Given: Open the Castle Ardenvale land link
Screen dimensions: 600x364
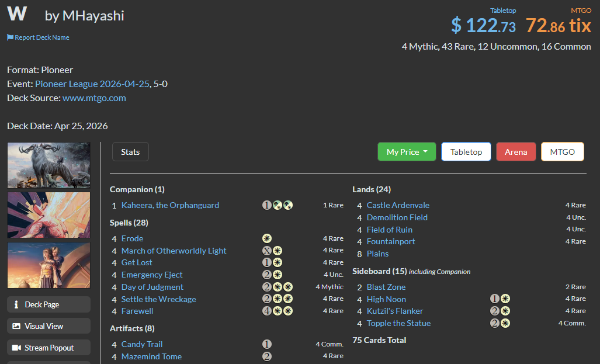Looking at the screenshot, I should pyautogui.click(x=398, y=205).
